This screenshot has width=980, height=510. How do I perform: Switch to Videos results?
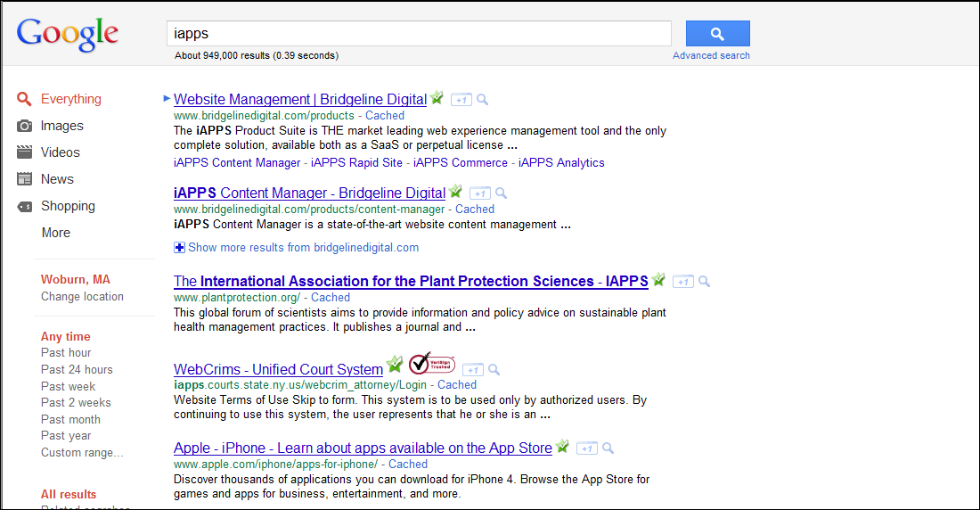point(60,152)
